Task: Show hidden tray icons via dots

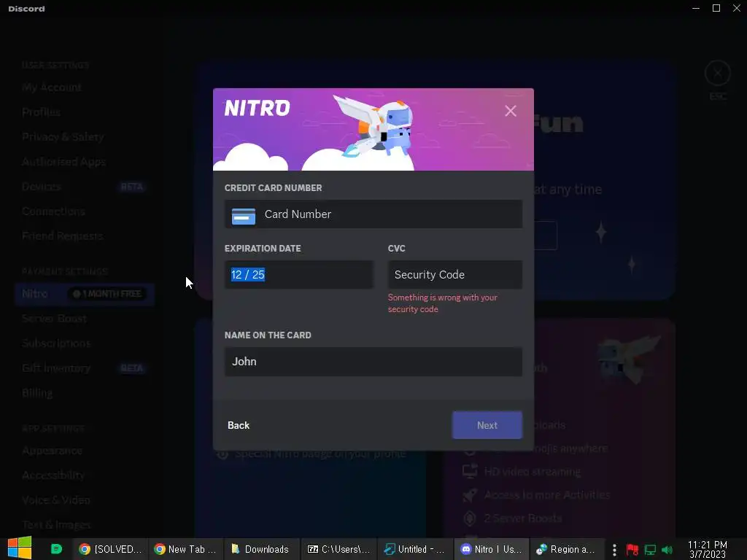Action: tap(614, 550)
